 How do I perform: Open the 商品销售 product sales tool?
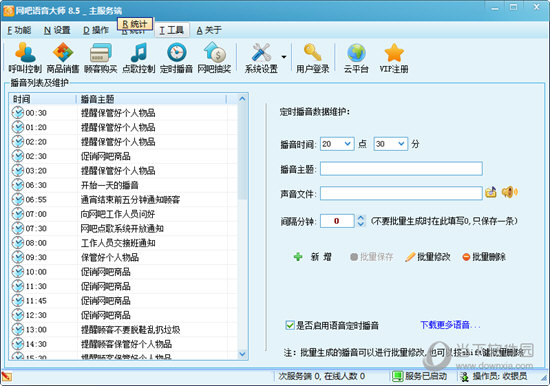click(x=63, y=58)
